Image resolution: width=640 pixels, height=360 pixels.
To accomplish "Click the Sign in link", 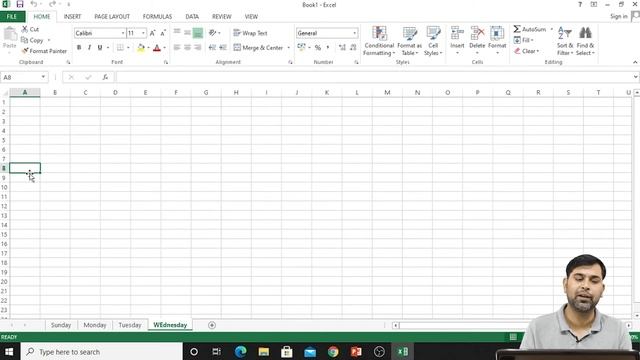I will (x=619, y=16).
